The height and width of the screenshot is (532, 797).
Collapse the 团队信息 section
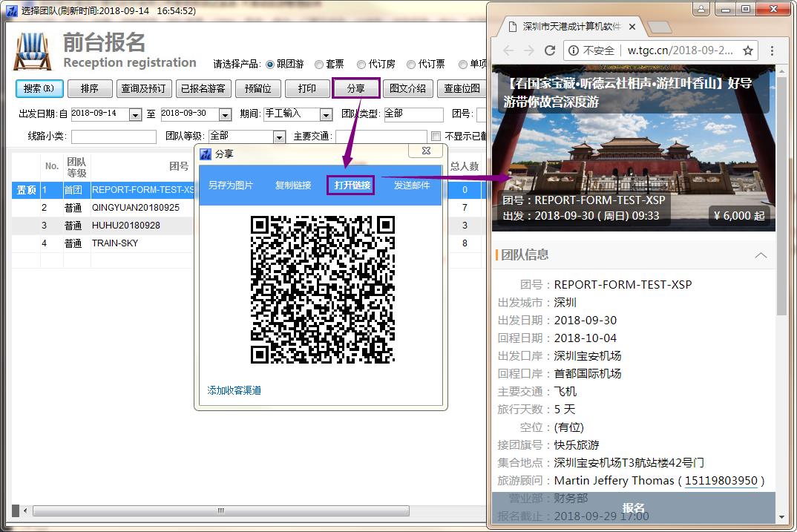pos(761,255)
